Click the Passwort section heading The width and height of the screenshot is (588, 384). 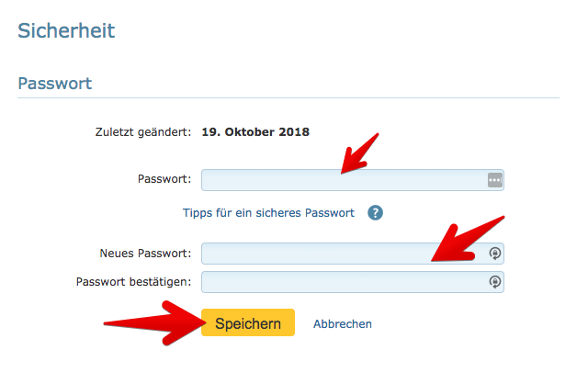click(x=55, y=84)
